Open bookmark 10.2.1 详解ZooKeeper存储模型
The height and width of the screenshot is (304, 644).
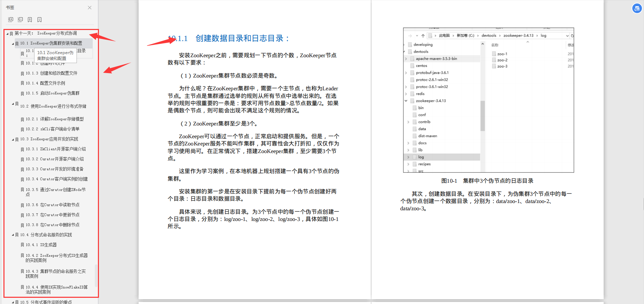54,119
